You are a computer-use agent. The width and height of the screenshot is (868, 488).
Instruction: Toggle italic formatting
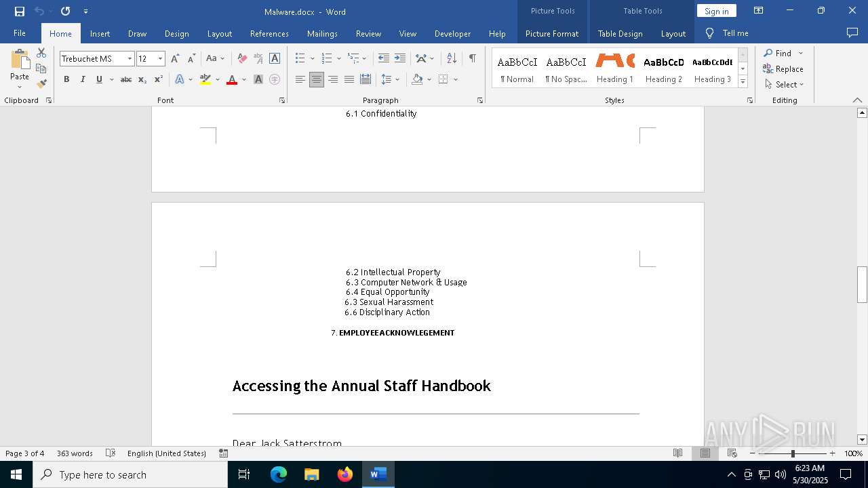point(83,79)
